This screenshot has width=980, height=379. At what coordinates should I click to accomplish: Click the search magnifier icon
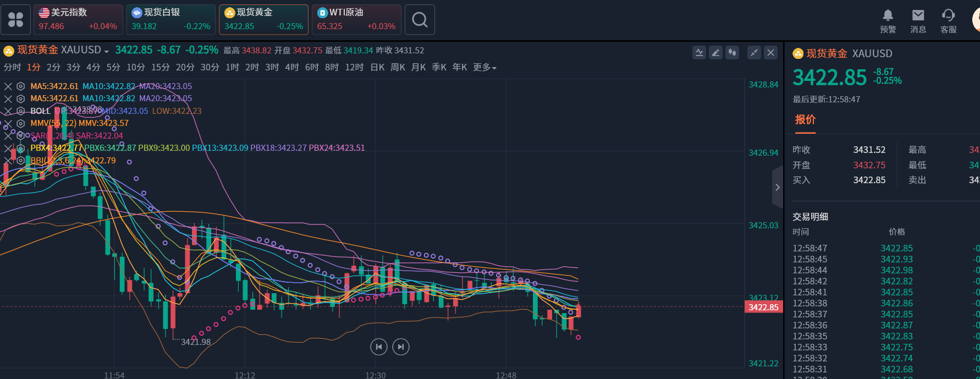420,20
